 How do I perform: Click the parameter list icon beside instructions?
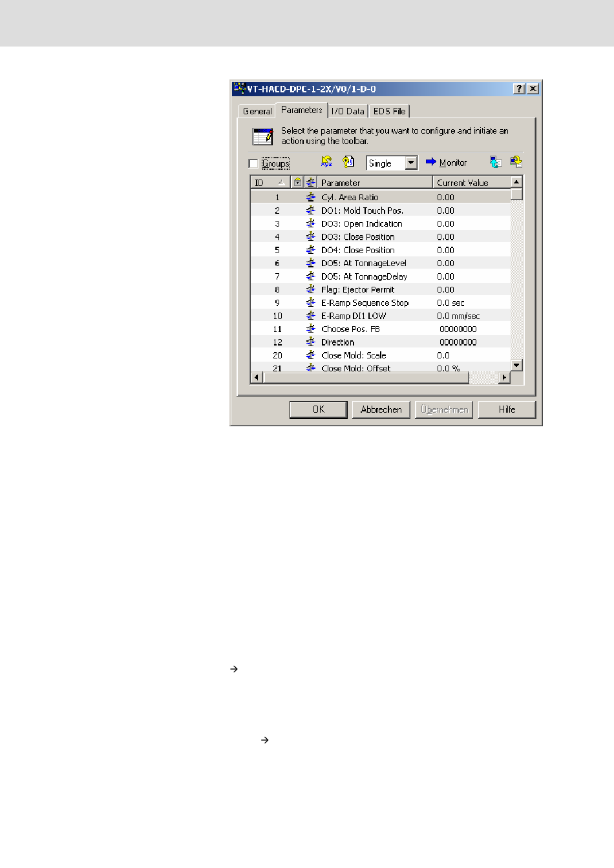point(262,136)
